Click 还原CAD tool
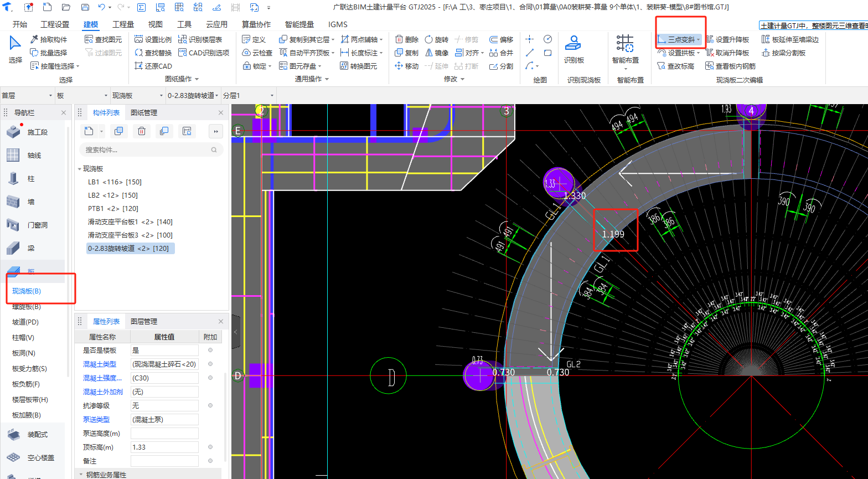 click(153, 66)
